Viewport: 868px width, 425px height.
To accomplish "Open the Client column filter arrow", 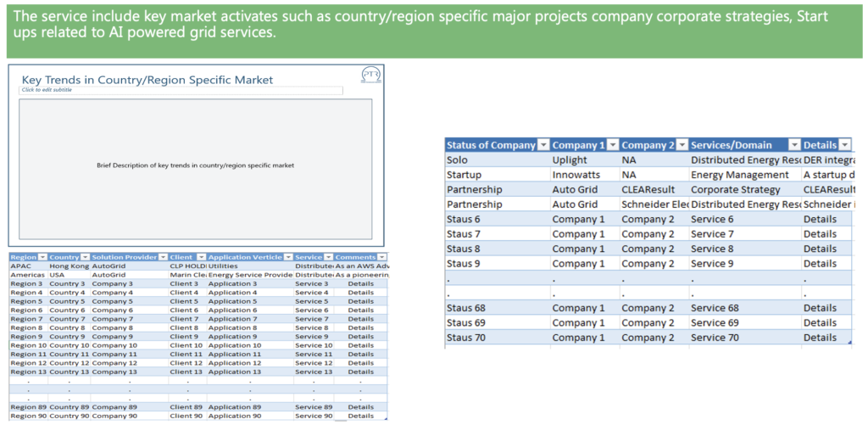I will (201, 257).
